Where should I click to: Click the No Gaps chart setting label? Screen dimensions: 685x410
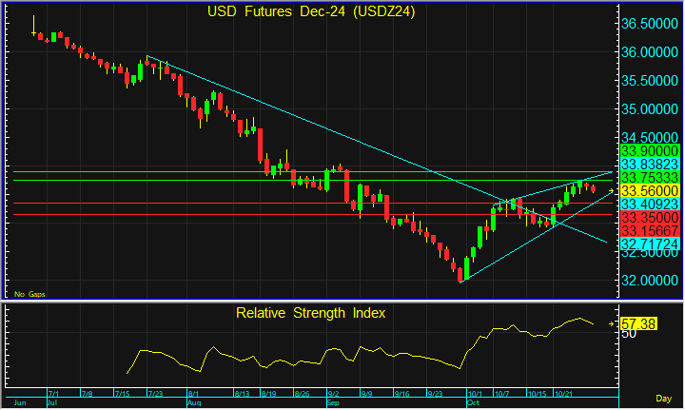click(x=30, y=295)
